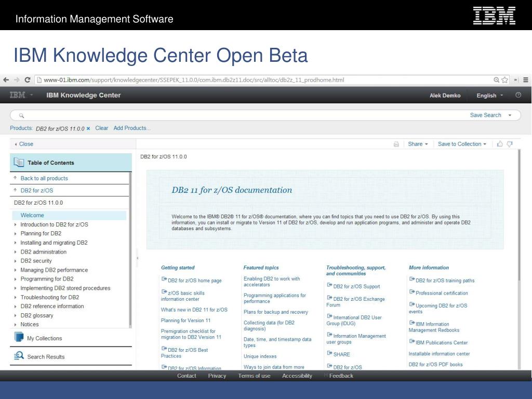The width and height of the screenshot is (532, 399).
Task: Click the print icon
Action: [396, 144]
